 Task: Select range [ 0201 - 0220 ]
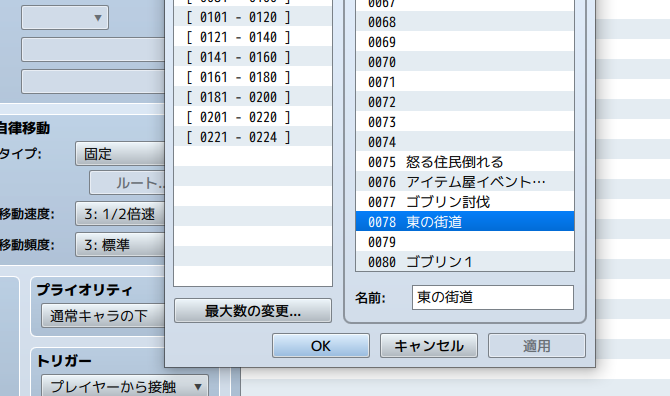pos(253,117)
